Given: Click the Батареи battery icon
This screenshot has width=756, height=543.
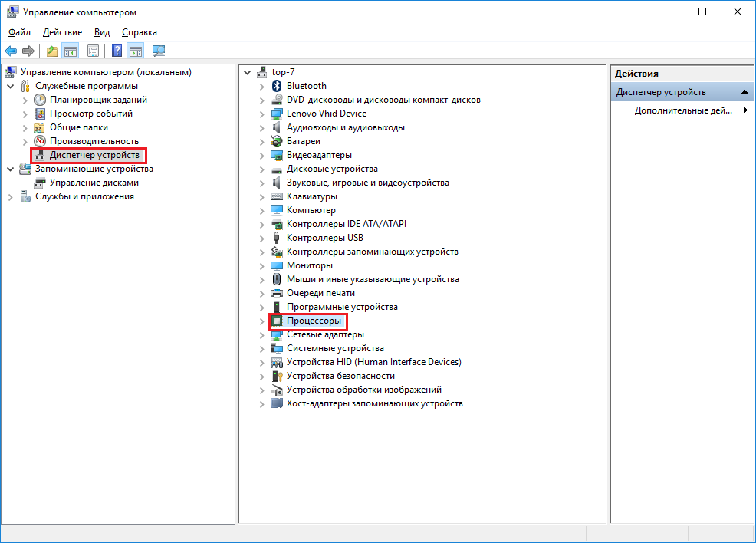Looking at the screenshot, I should tap(278, 141).
